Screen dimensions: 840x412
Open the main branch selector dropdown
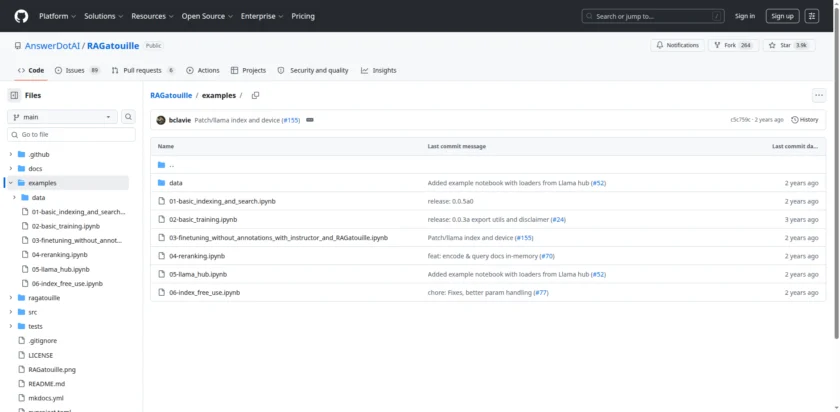tap(62, 117)
